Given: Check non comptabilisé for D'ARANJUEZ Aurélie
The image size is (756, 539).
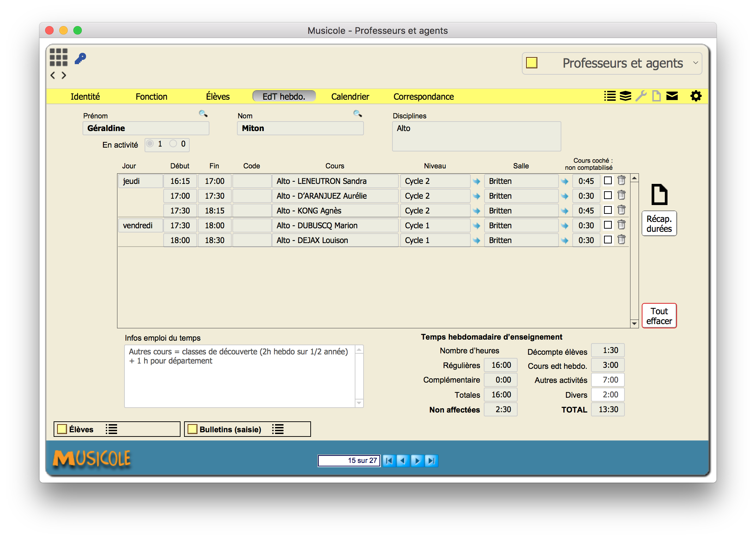Looking at the screenshot, I should pyautogui.click(x=608, y=196).
